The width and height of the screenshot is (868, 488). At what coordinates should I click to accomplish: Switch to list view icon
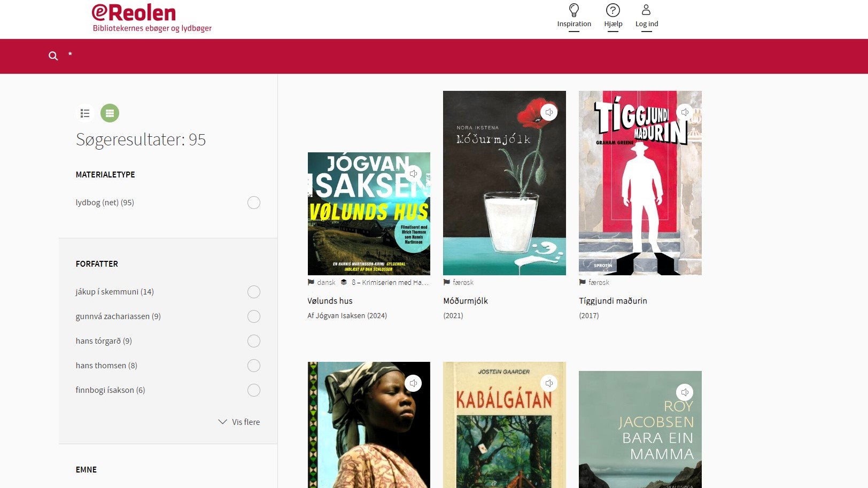click(x=85, y=113)
